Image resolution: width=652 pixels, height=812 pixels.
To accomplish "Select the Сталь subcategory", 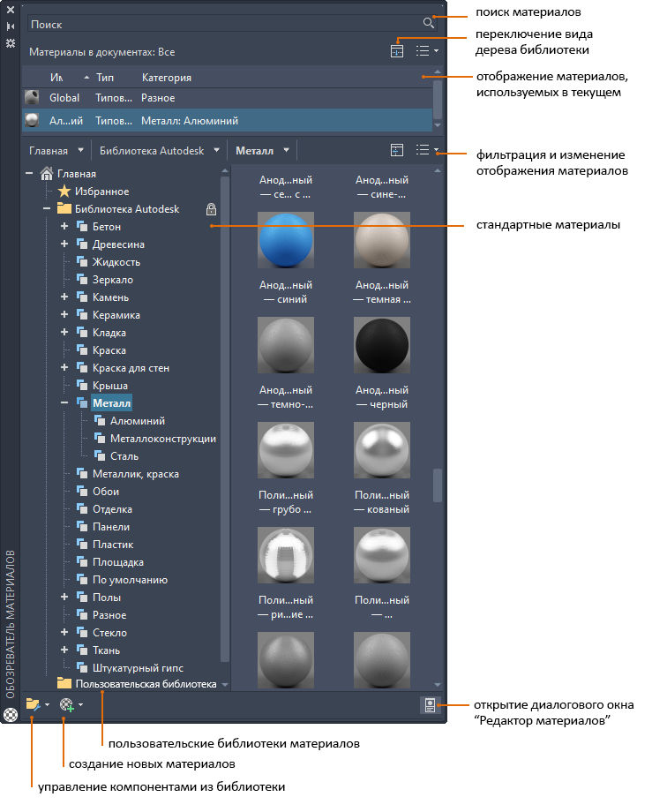I will click(x=124, y=456).
